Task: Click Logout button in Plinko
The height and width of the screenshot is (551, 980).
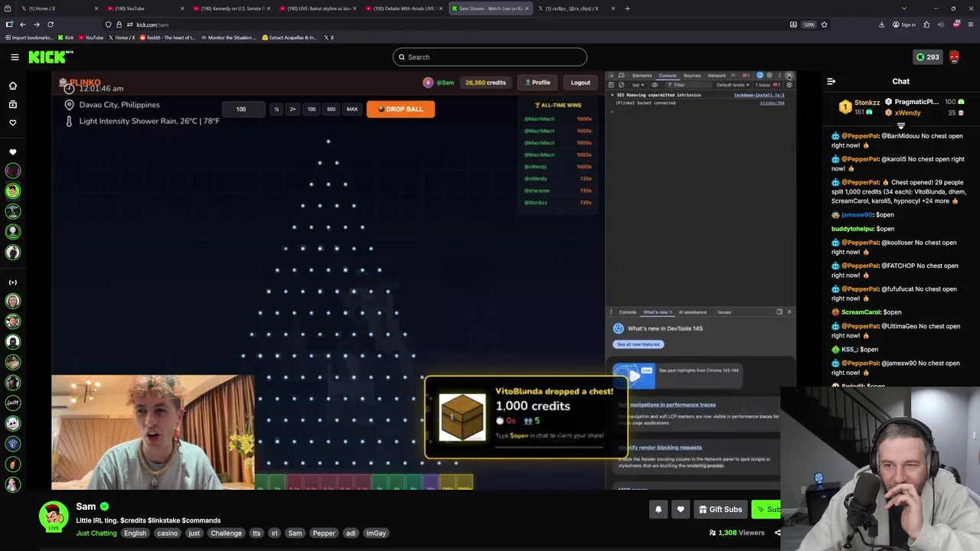Action: point(580,82)
